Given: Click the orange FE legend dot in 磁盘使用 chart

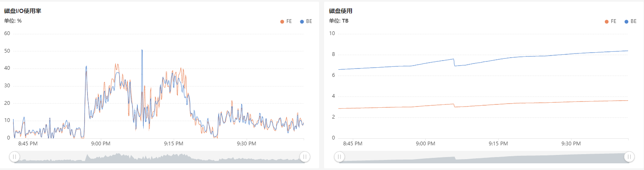Looking at the screenshot, I should click(607, 21).
